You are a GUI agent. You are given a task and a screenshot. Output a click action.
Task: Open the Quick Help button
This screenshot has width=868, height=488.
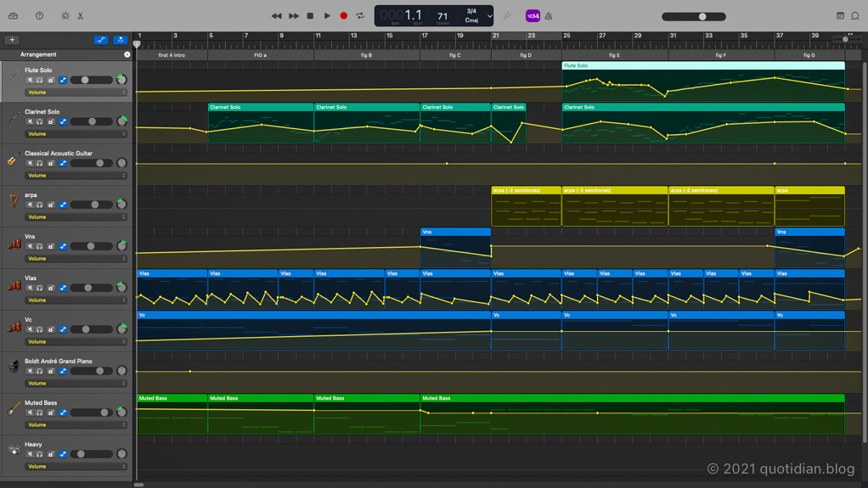click(x=39, y=16)
